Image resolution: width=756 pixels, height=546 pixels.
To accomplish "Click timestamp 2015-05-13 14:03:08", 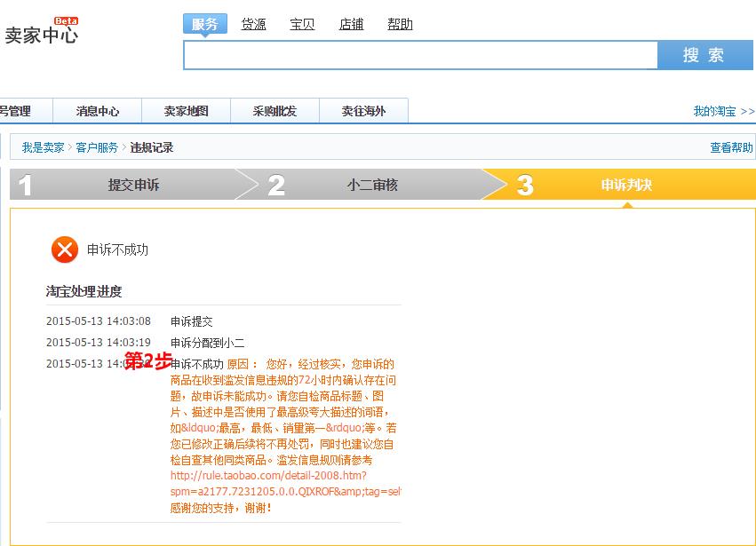I will 99,321.
